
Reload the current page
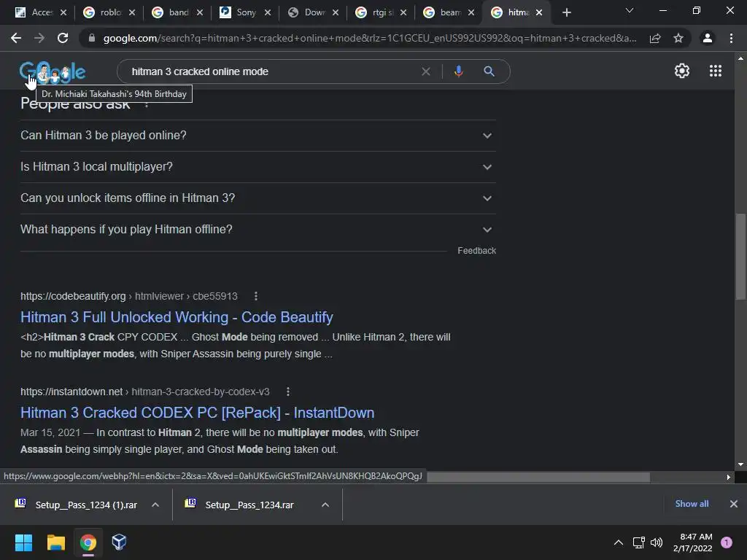point(63,38)
